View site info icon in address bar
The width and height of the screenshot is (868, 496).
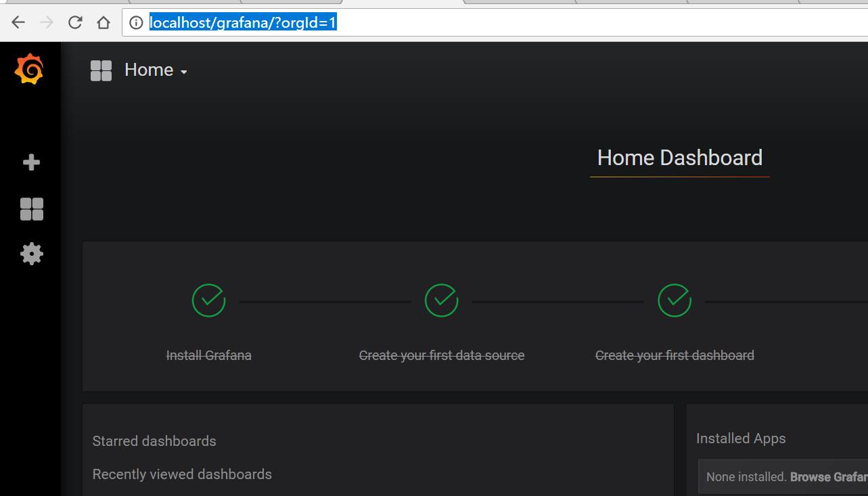(136, 23)
